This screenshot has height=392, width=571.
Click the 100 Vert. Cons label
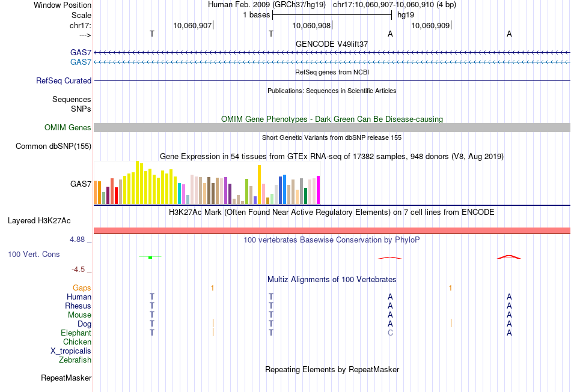click(x=34, y=254)
